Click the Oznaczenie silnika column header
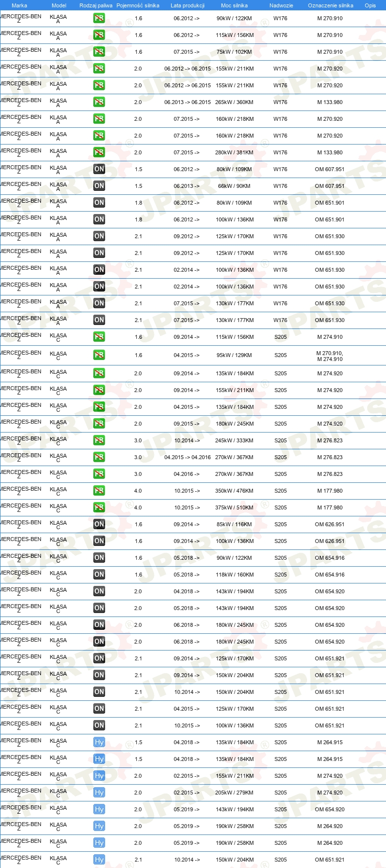 tap(331, 5)
